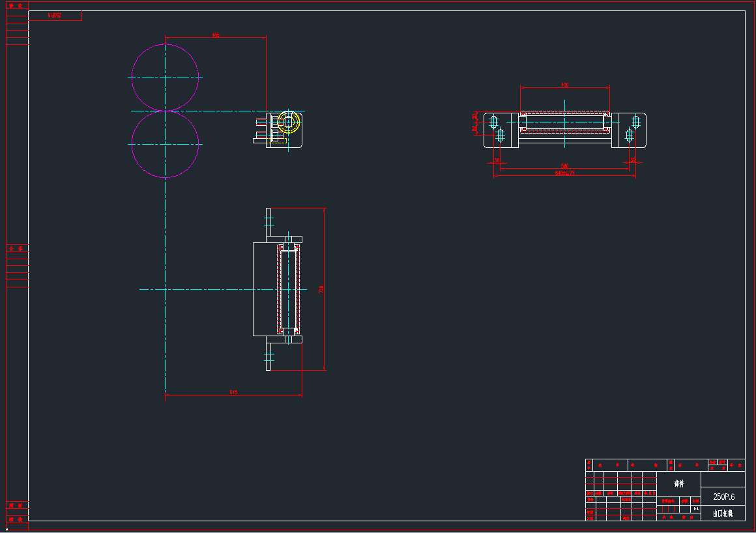Image resolution: width=756 pixels, height=533 pixels.
Task: Click the 560 dimension under right view
Action: point(564,166)
